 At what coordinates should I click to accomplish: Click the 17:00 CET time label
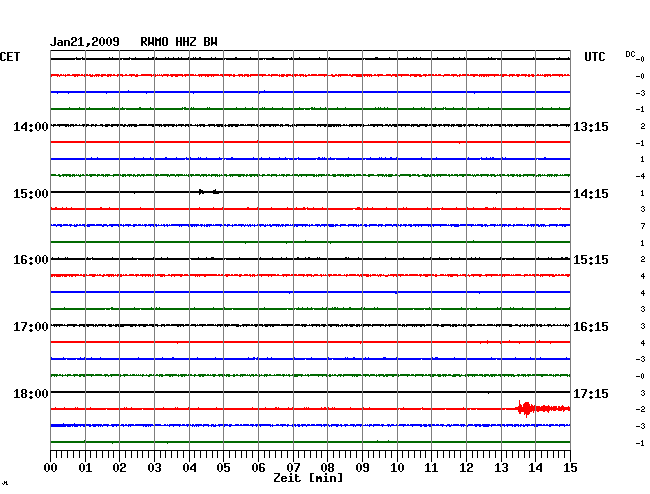[31, 327]
